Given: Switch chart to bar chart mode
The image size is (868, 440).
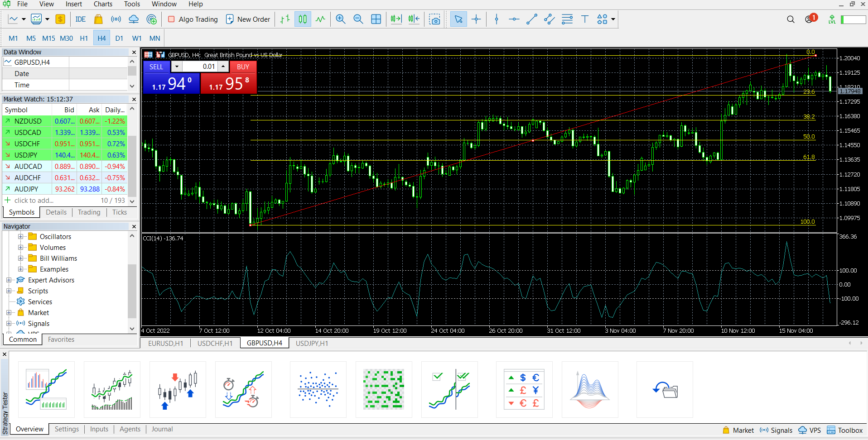Looking at the screenshot, I should pyautogui.click(x=285, y=19).
